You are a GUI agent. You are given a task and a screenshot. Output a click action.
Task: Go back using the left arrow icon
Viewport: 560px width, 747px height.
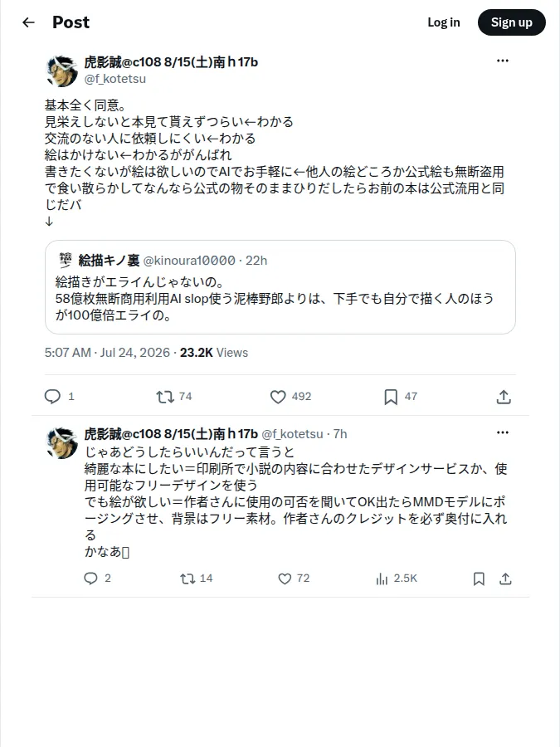[x=28, y=22]
